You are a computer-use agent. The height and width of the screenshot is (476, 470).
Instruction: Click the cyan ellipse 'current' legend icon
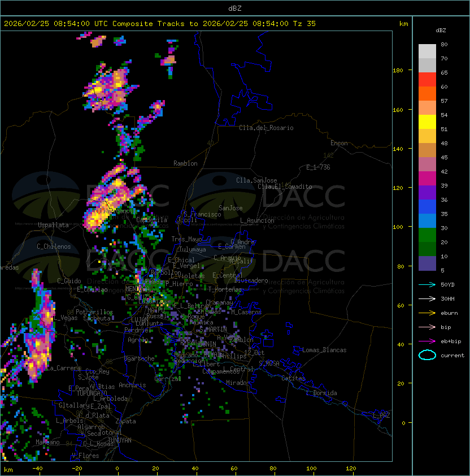click(x=427, y=355)
